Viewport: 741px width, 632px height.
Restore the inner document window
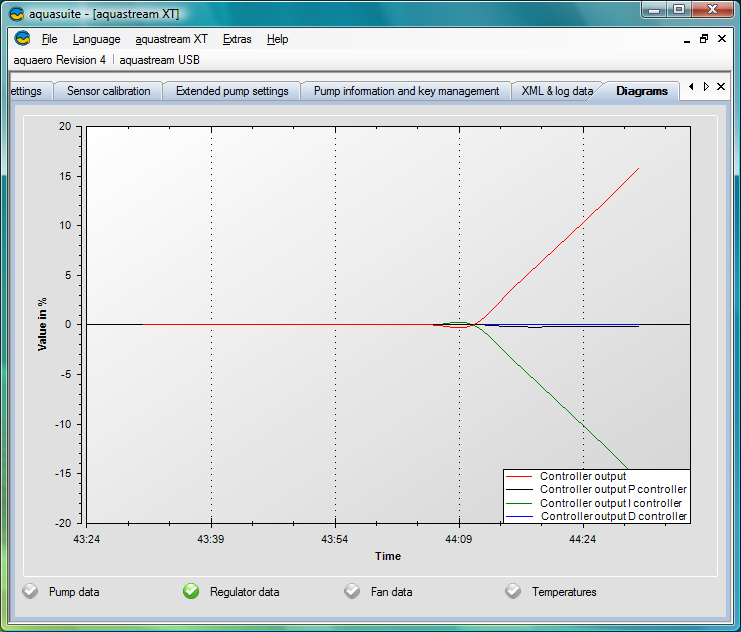(704, 39)
